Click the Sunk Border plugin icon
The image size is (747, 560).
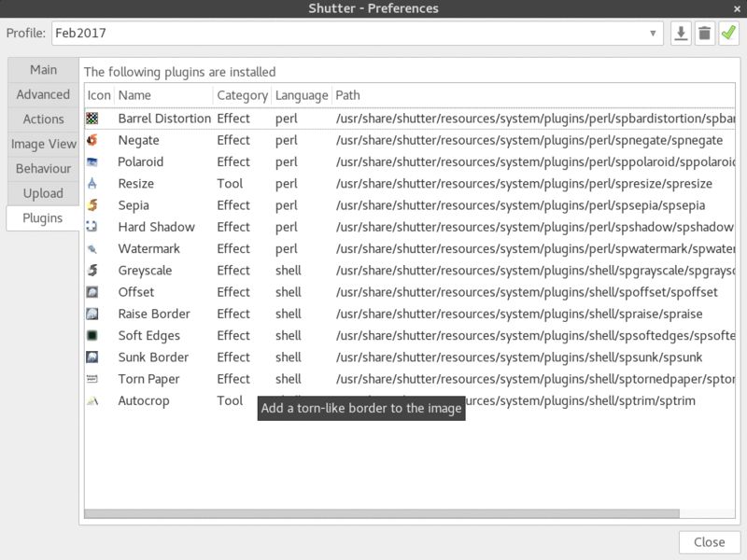(x=92, y=357)
